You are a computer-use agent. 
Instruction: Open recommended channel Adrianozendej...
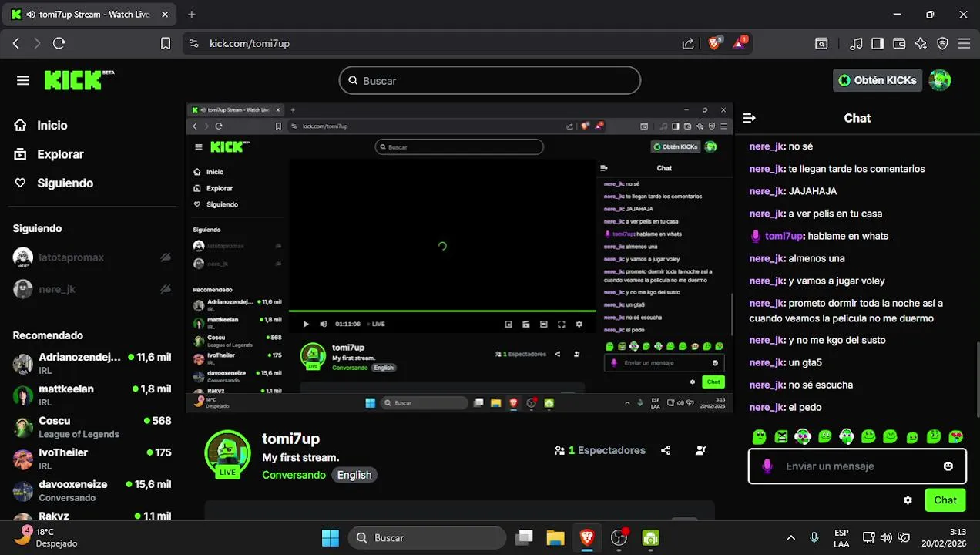tap(92, 363)
